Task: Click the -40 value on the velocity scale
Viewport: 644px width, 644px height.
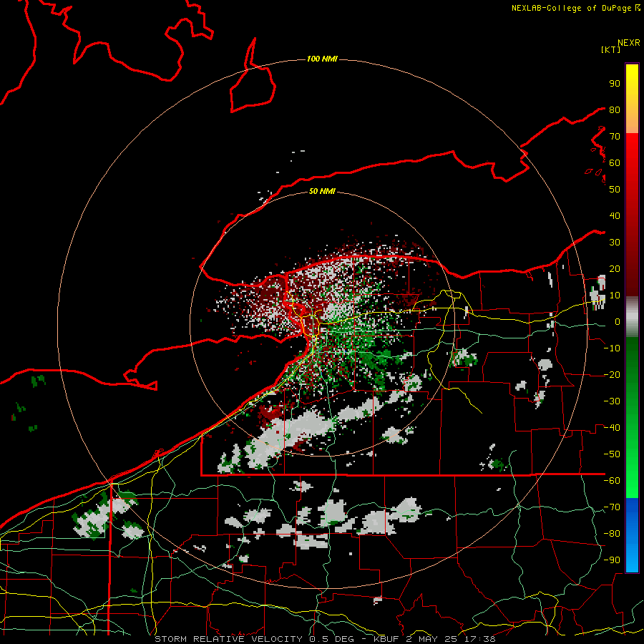Action: click(x=612, y=428)
